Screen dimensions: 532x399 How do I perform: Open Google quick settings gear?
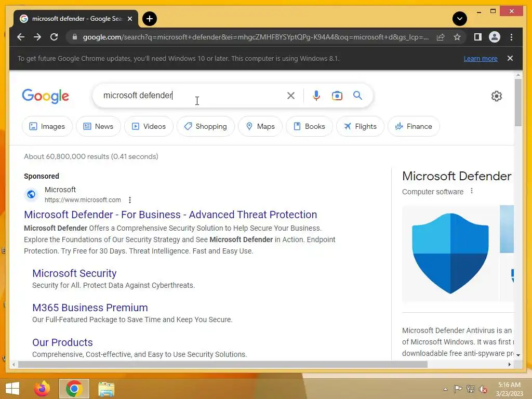tap(496, 96)
